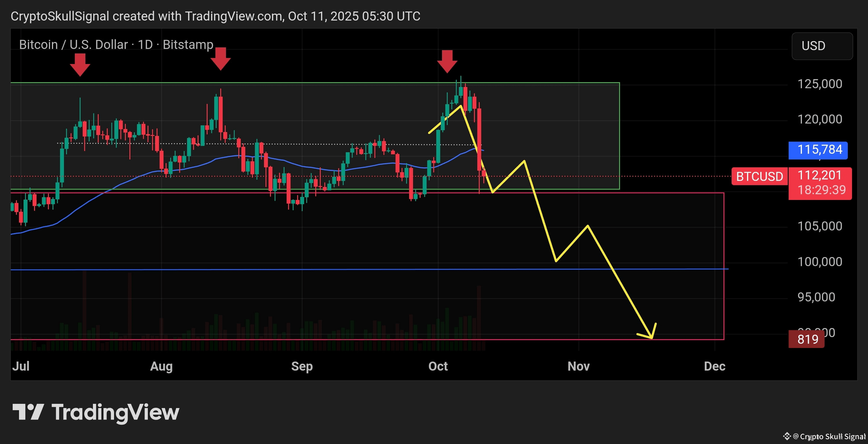Image resolution: width=868 pixels, height=444 pixels.
Task: Open the USD currency selector
Action: pos(822,46)
